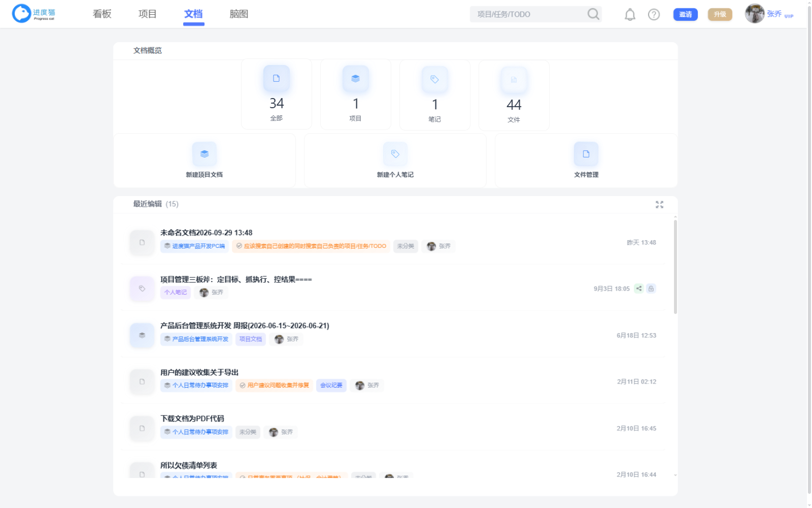
Task: Open 用户的建议收集关于导出 document
Action: [x=199, y=372]
